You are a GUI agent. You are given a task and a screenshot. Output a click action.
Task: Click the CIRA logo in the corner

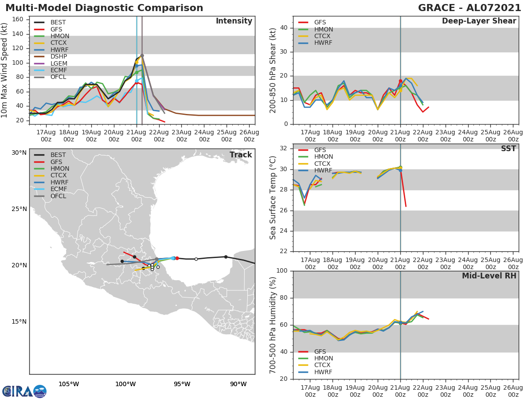[24, 391]
